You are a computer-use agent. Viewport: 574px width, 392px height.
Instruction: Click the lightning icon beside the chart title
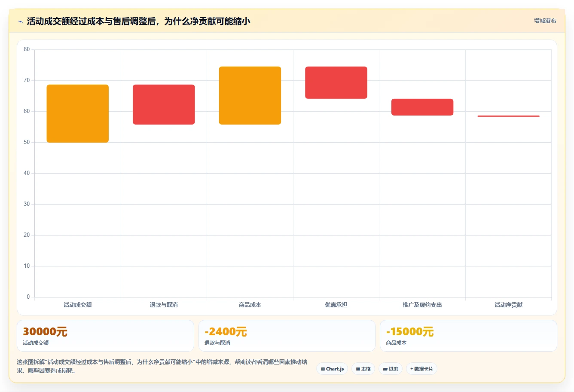20,21
